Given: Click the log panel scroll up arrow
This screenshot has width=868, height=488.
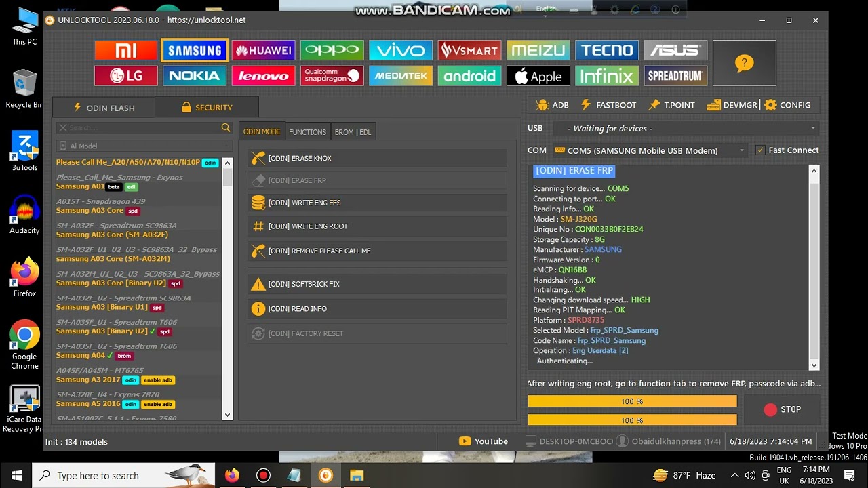Looking at the screenshot, I should pos(814,172).
